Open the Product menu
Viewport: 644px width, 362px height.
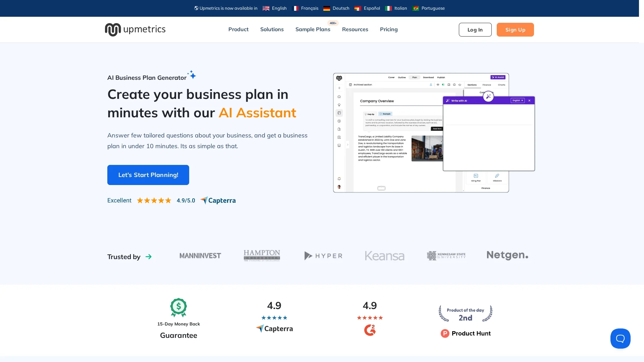click(x=238, y=29)
